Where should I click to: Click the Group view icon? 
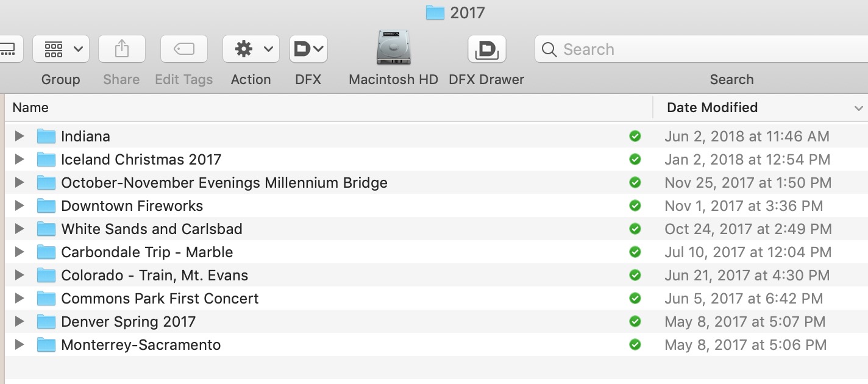click(61, 49)
